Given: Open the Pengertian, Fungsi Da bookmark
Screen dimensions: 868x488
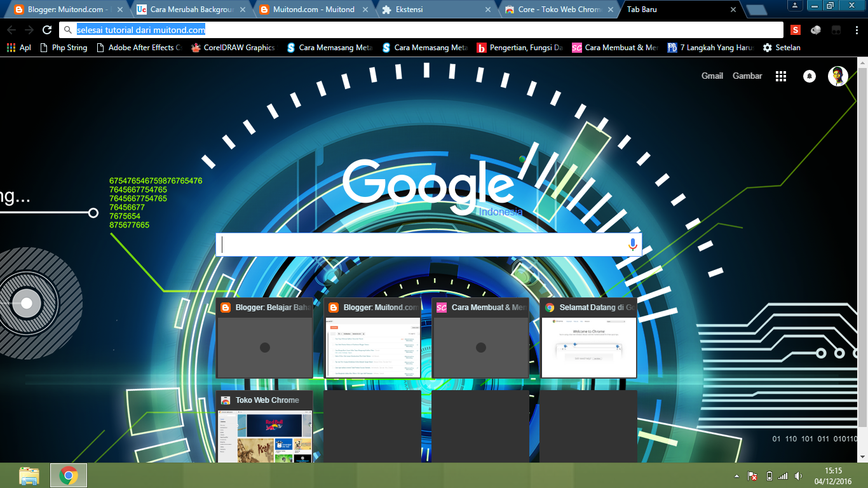Looking at the screenshot, I should (520, 48).
